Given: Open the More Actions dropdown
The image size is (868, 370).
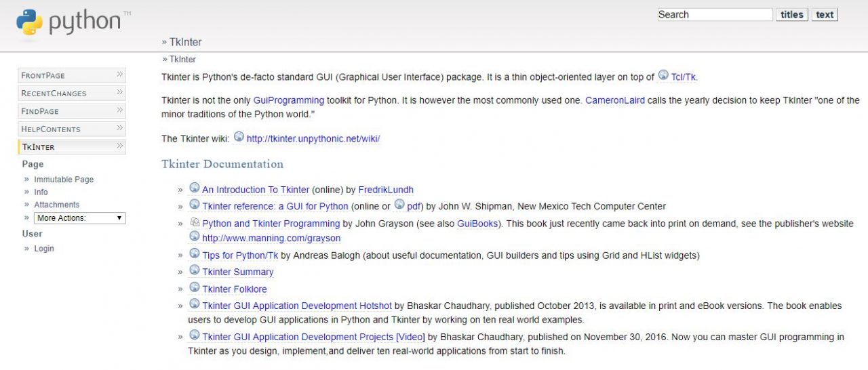Looking at the screenshot, I should click(80, 218).
